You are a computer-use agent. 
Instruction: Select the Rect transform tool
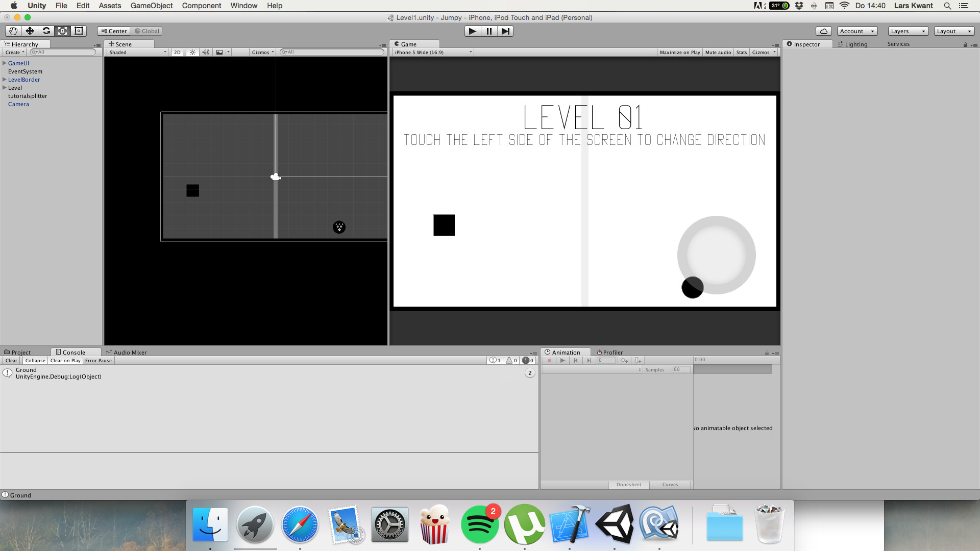tap(79, 31)
